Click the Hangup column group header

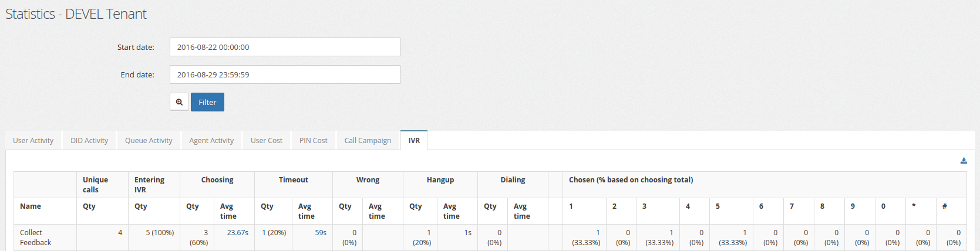click(x=440, y=180)
